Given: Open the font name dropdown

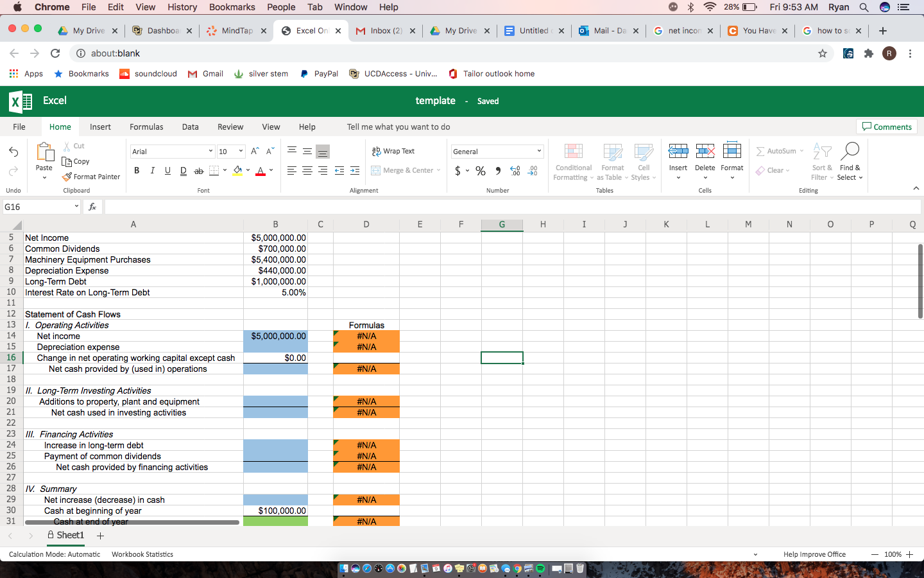Looking at the screenshot, I should click(210, 152).
